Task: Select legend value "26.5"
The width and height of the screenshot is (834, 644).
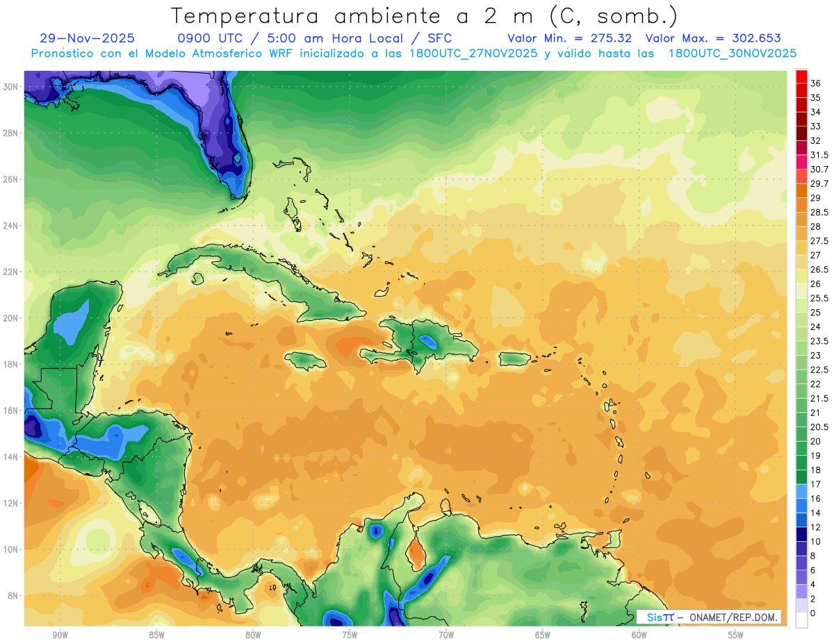Action: coord(819,270)
